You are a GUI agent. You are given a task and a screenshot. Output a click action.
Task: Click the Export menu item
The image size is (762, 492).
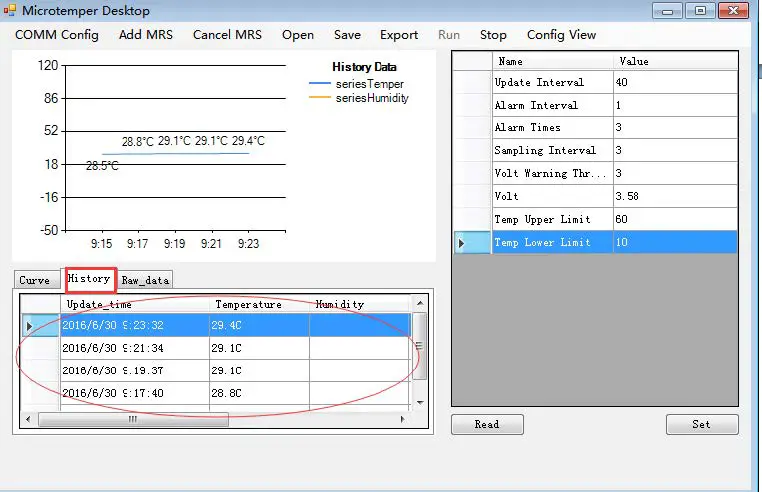399,35
